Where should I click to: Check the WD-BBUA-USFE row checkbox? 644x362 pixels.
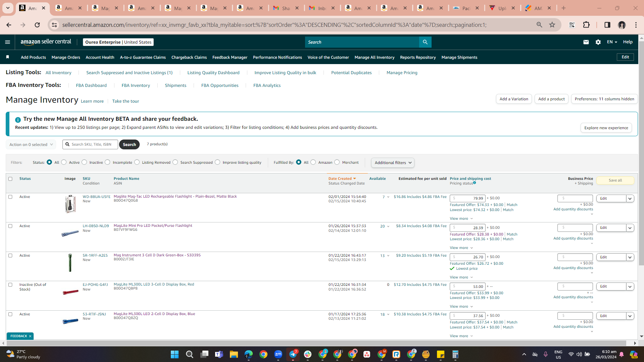10,197
